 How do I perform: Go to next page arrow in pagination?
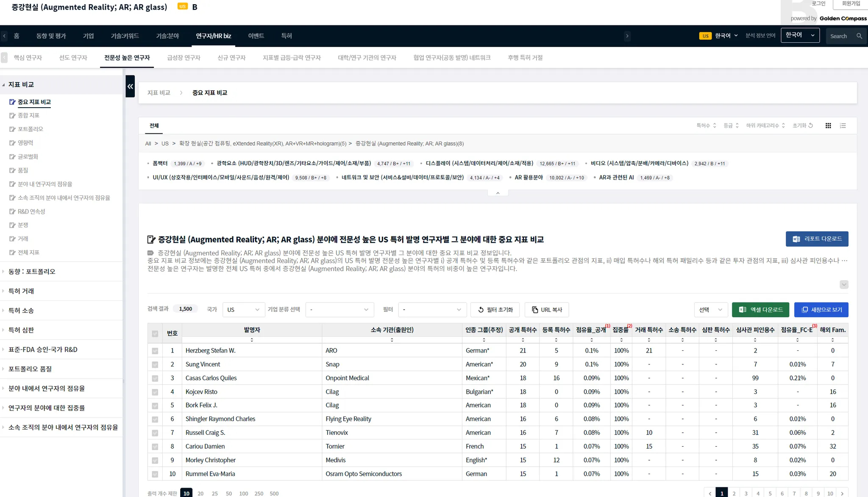click(x=842, y=493)
